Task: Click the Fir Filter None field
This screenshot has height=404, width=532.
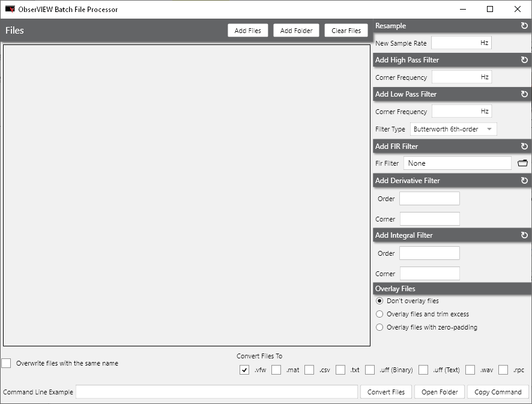Action: 458,163
